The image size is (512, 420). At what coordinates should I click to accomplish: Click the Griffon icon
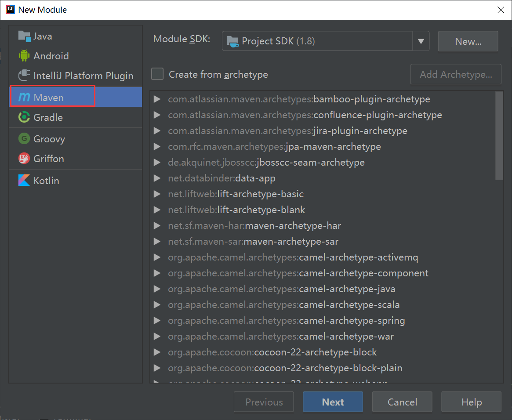(24, 159)
